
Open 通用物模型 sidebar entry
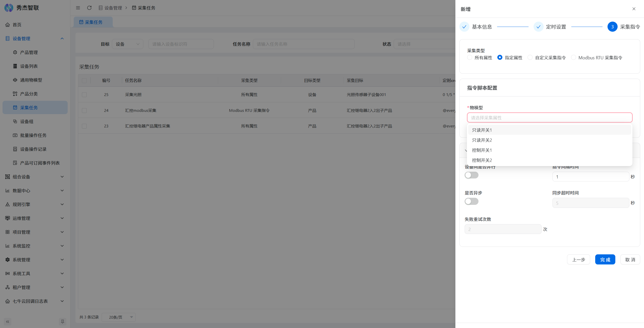click(31, 80)
